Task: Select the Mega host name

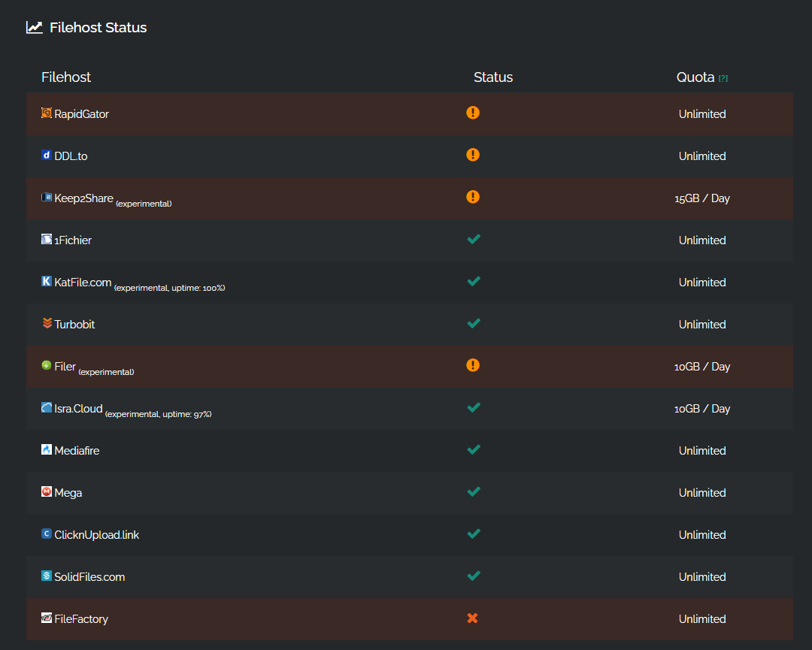Action: (x=68, y=493)
